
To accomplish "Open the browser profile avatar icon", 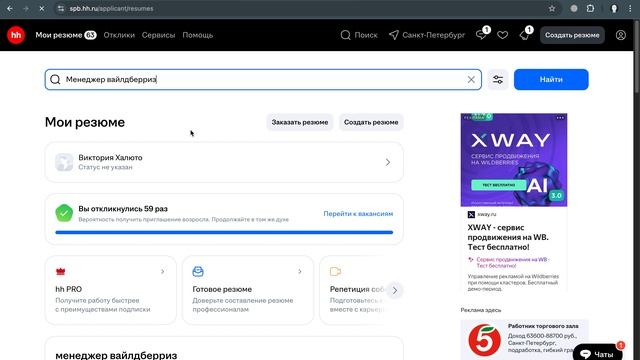I will coord(614,8).
